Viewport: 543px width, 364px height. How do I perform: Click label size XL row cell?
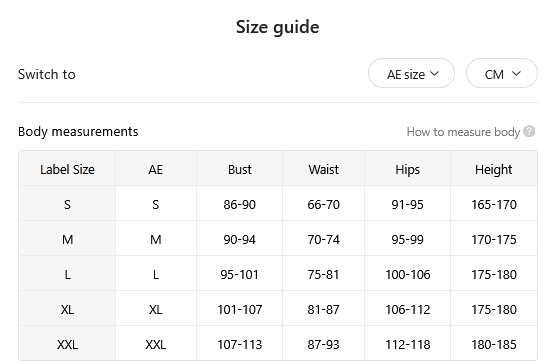(x=68, y=309)
